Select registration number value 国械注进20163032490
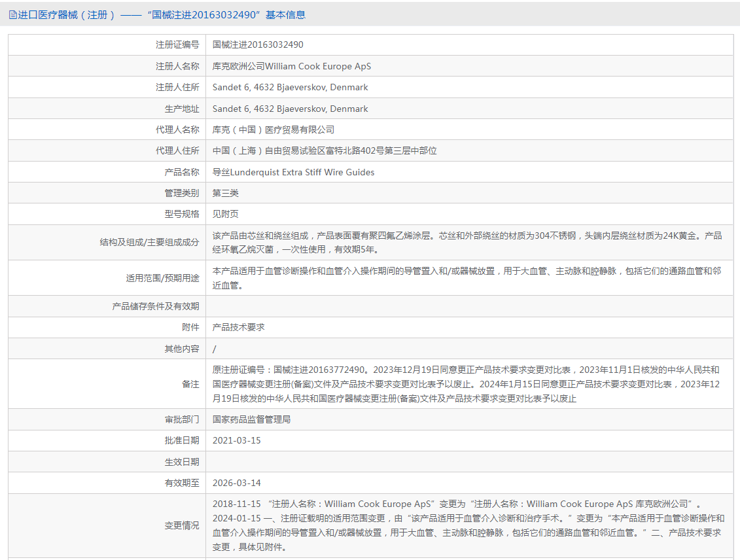 [x=258, y=45]
